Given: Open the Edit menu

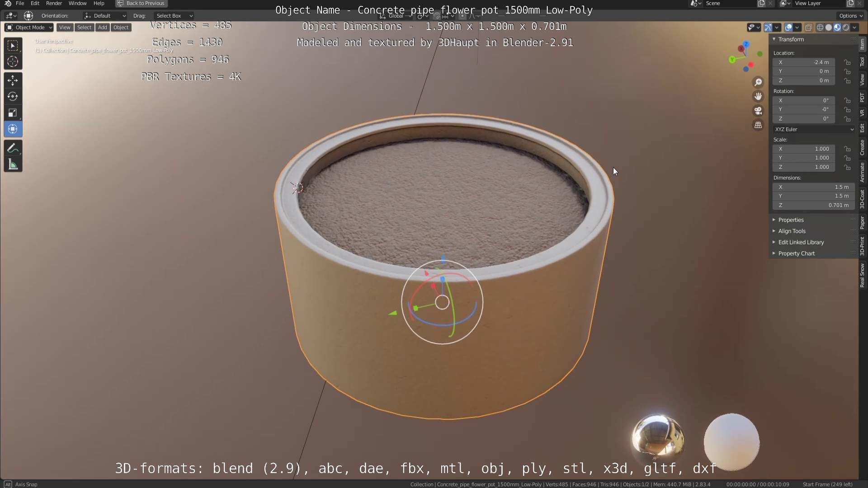Looking at the screenshot, I should coord(35,3).
